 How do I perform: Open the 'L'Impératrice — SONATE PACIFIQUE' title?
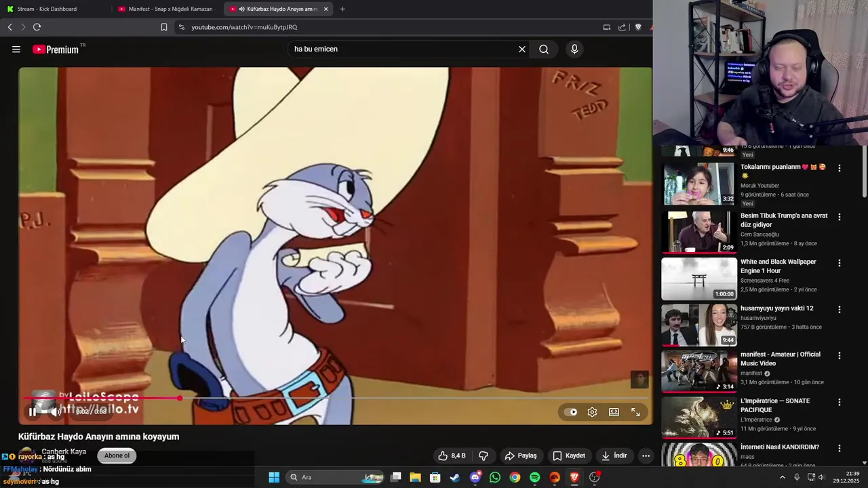click(775, 405)
